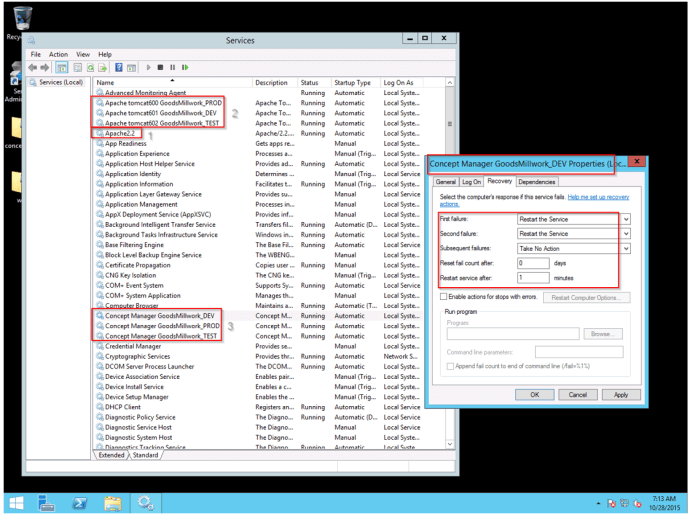Switch to the Log On tab
Image resolution: width=690 pixels, height=517 pixels.
[x=471, y=182]
